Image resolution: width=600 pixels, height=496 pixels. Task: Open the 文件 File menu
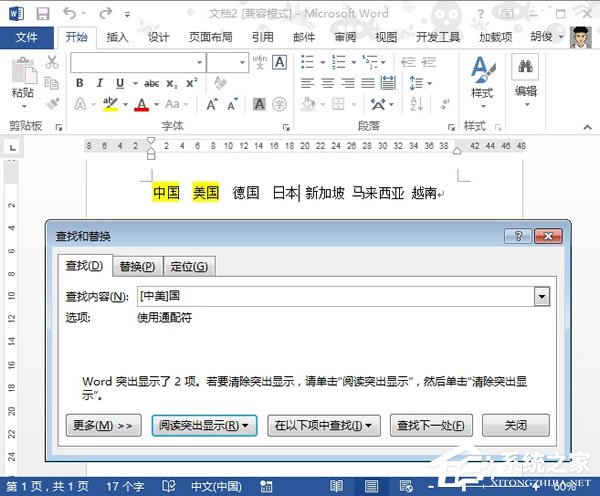26,37
